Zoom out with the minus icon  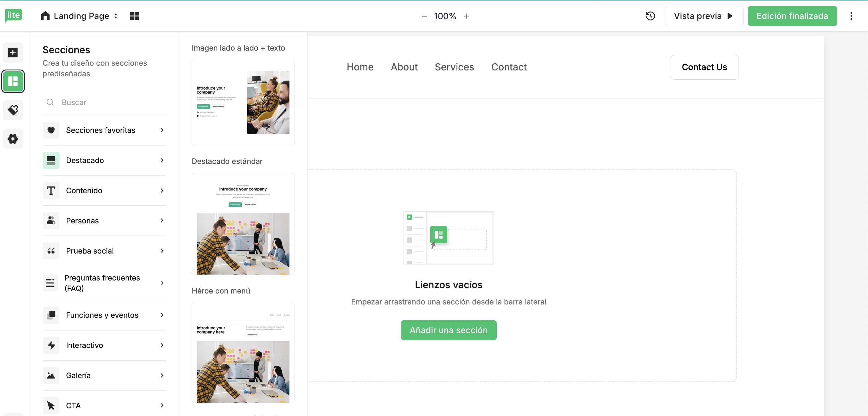(424, 16)
